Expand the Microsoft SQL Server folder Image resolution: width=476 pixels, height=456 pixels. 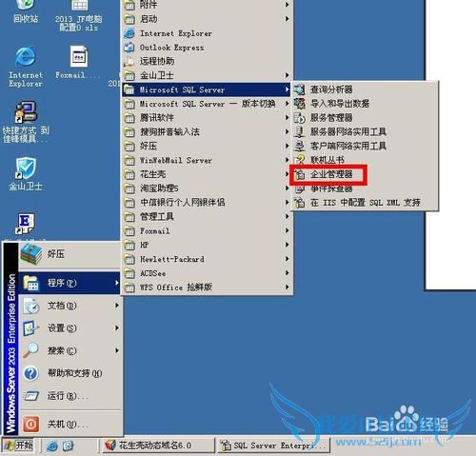pyautogui.click(x=208, y=89)
